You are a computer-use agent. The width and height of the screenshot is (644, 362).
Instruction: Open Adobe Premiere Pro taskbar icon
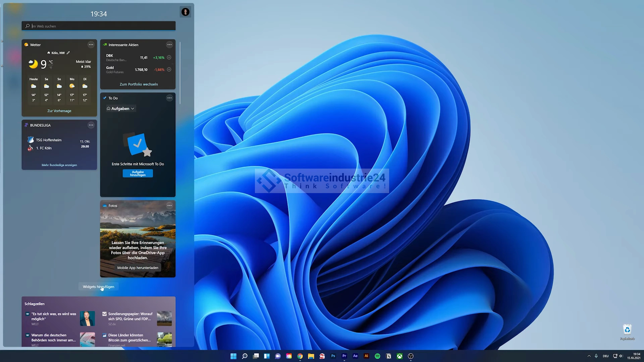[x=344, y=356]
